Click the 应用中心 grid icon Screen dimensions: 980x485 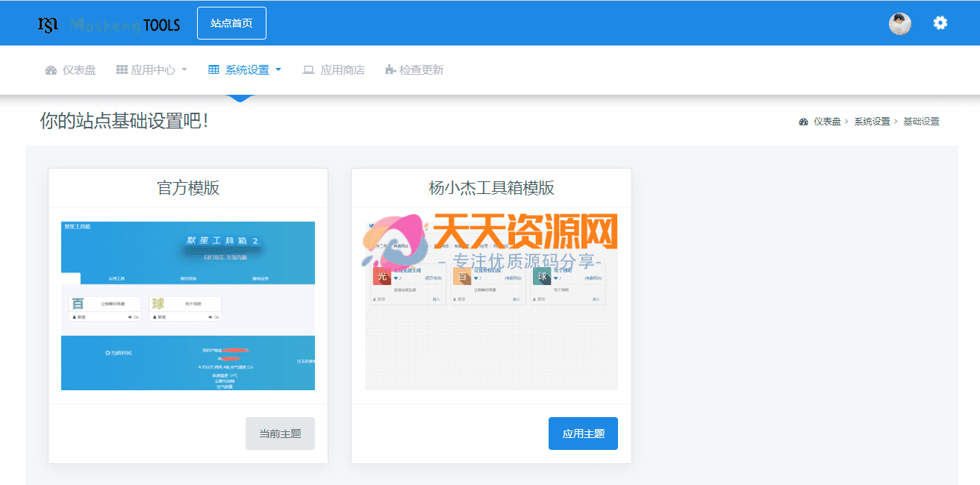tap(122, 69)
